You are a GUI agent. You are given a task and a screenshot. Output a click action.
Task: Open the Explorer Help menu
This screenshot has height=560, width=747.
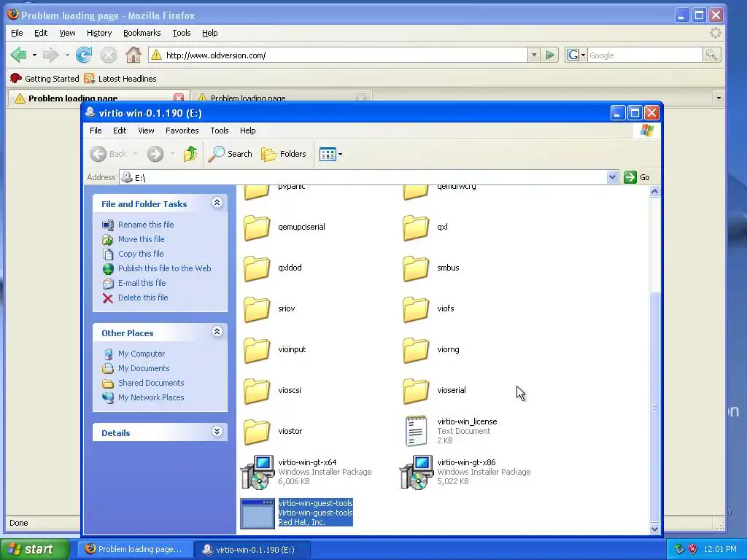click(247, 131)
